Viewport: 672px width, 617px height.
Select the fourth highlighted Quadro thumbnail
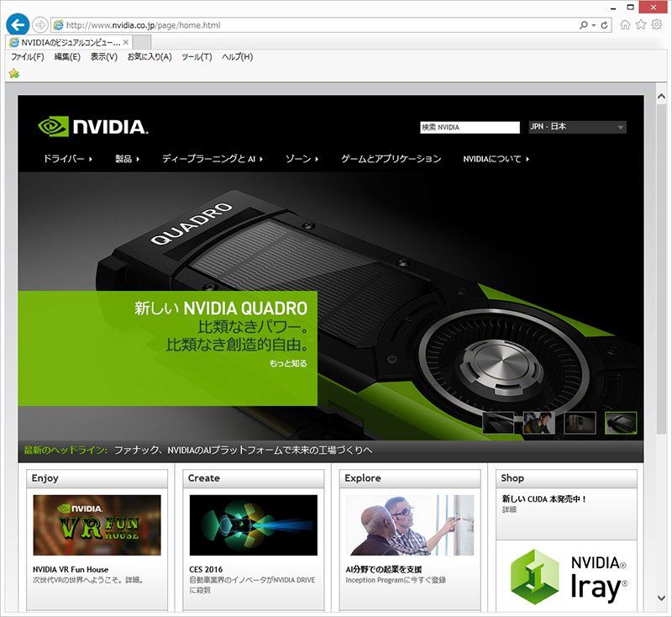point(621,423)
